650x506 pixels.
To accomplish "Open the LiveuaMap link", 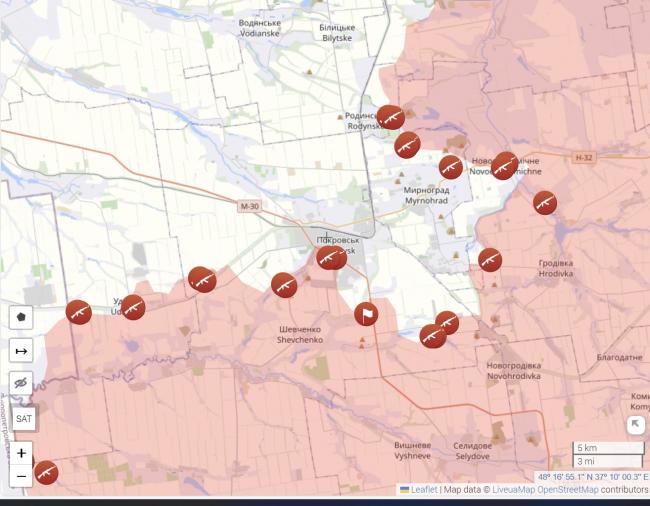I will tap(517, 490).
